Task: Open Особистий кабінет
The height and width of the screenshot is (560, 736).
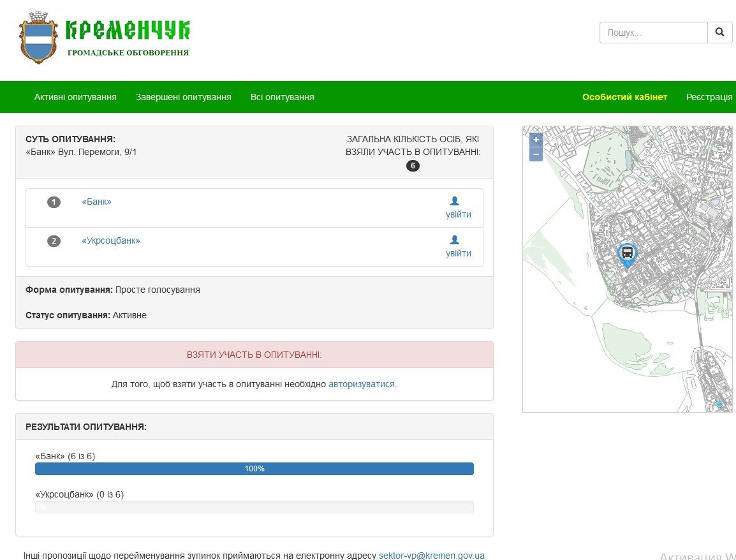Action: (x=624, y=97)
